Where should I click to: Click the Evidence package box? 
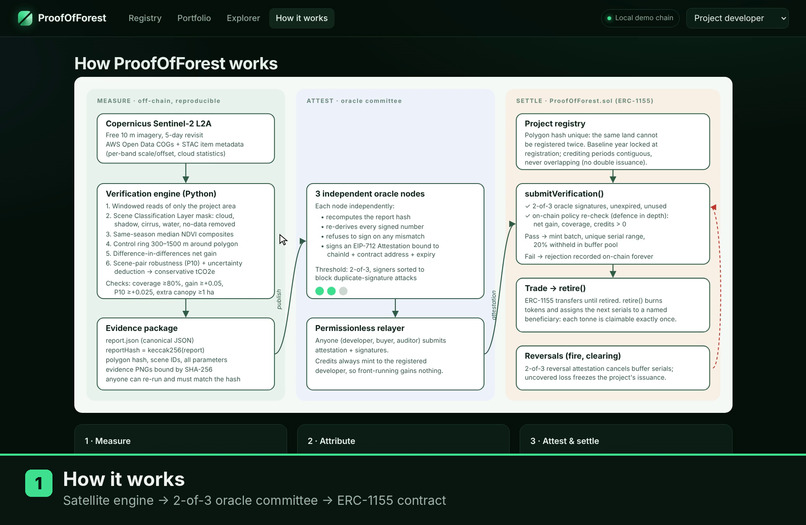(186, 354)
